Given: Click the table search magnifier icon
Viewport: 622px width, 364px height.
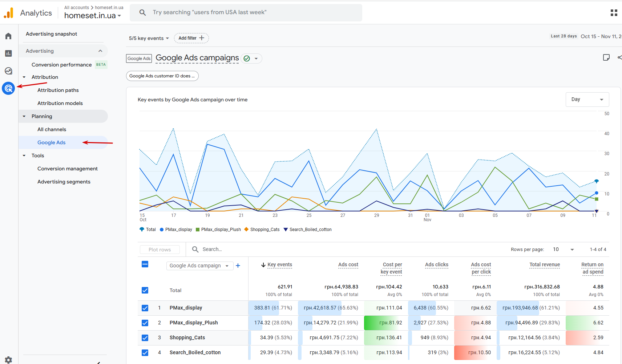Looking at the screenshot, I should [195, 249].
